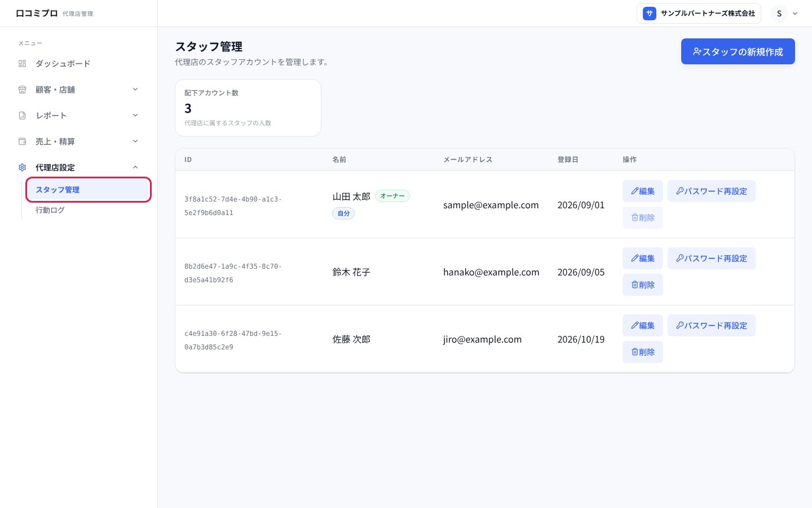Image resolution: width=812 pixels, height=508 pixels.
Task: Click the ID starting with 8b2d6e47
Action: (x=233, y=273)
